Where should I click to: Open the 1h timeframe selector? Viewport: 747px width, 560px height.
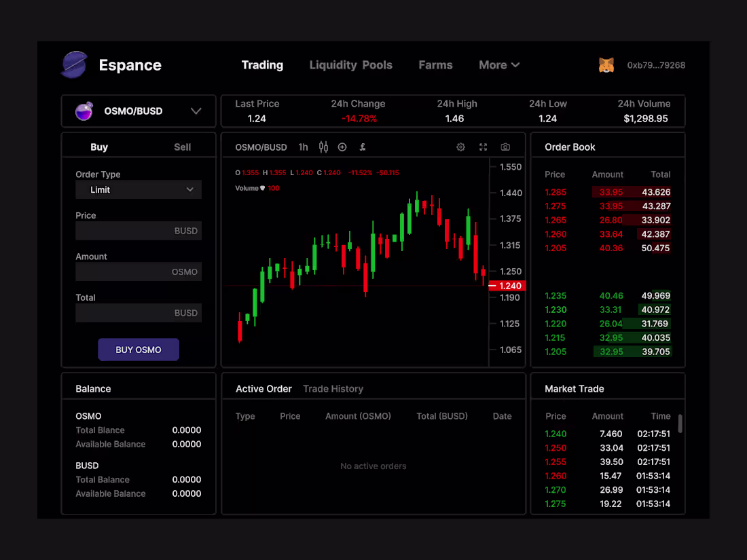pyautogui.click(x=303, y=147)
